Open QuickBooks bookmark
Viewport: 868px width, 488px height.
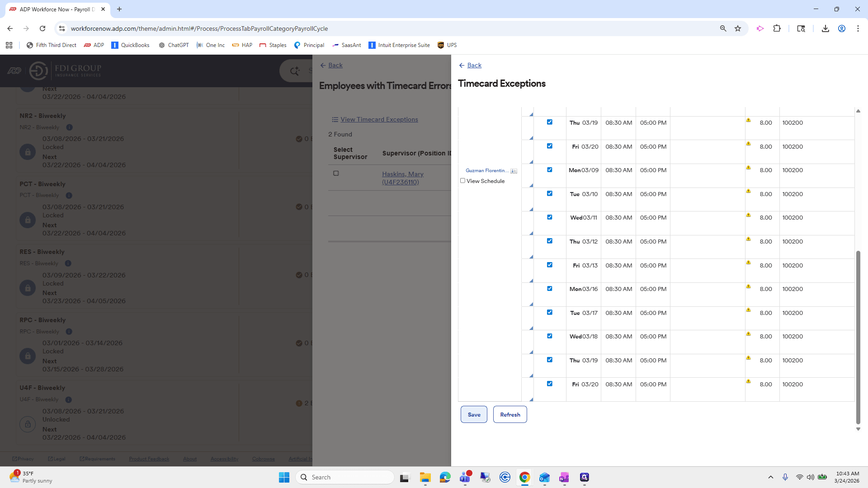click(130, 45)
